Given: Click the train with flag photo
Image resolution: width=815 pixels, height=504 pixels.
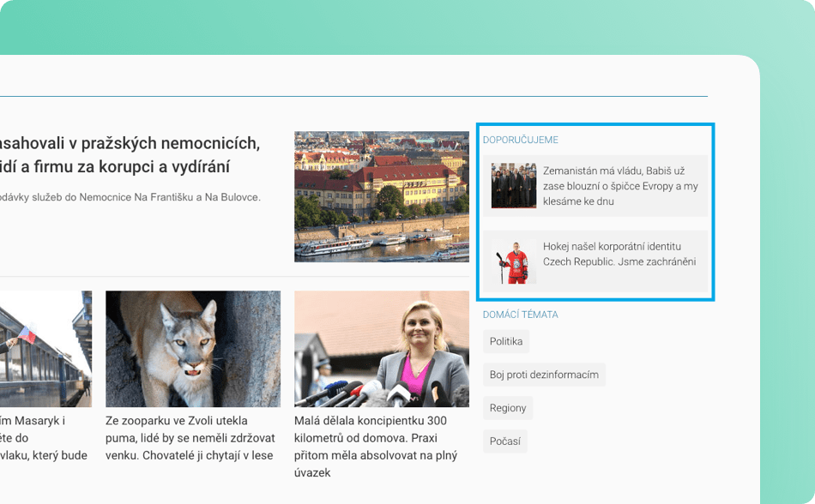Looking at the screenshot, I should click(45, 349).
